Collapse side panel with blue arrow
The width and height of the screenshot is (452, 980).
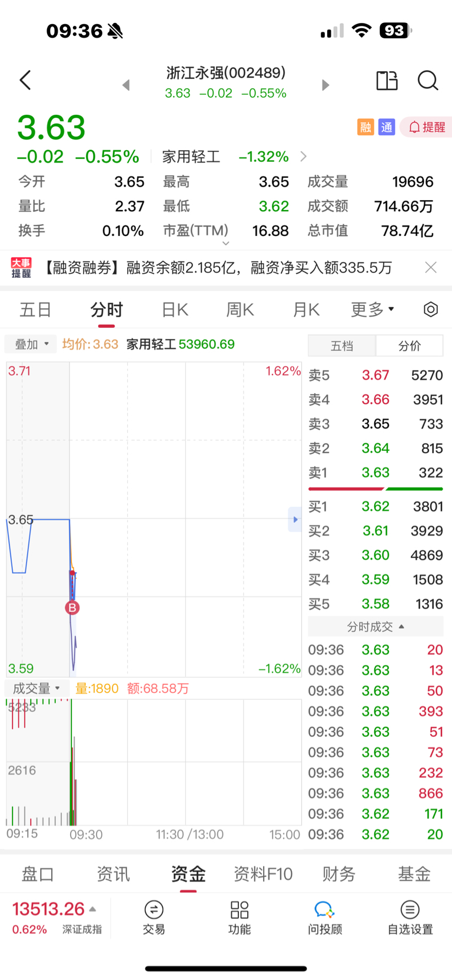point(295,520)
